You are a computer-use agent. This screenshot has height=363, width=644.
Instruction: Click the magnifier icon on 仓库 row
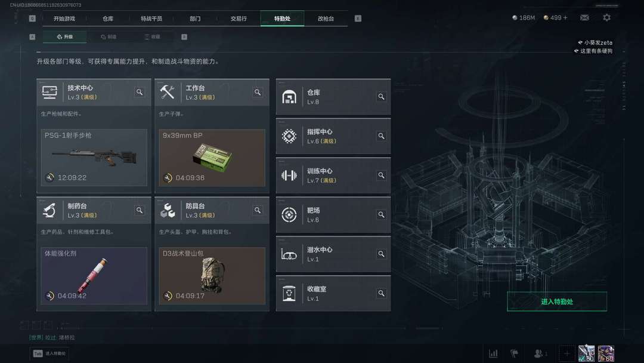tap(381, 97)
